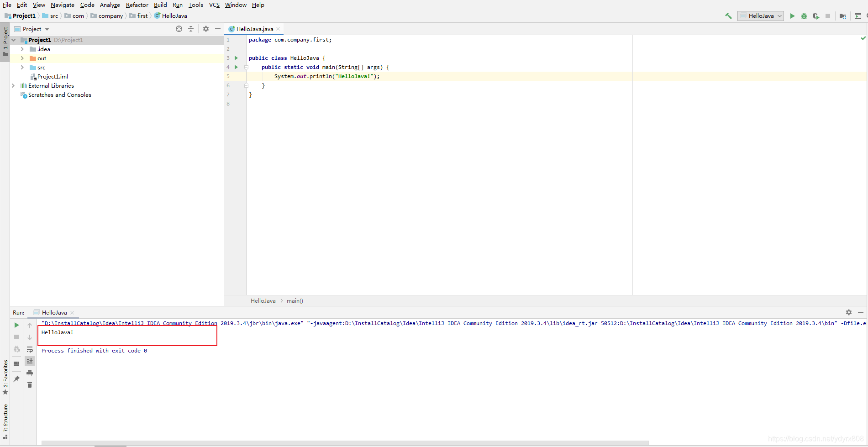Place the cursor on the println code line
The width and height of the screenshot is (868, 447).
tap(326, 76)
